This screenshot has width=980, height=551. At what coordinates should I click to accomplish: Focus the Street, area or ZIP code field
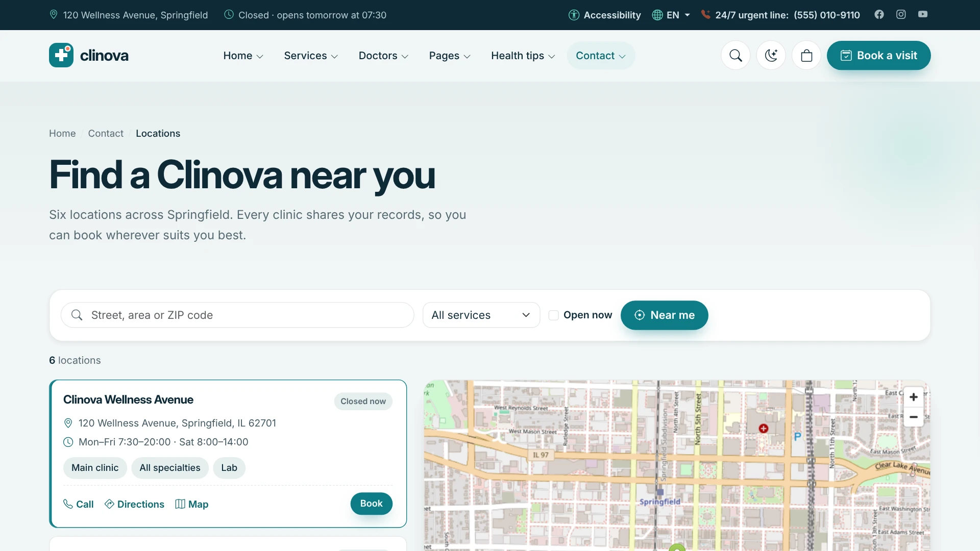click(237, 315)
